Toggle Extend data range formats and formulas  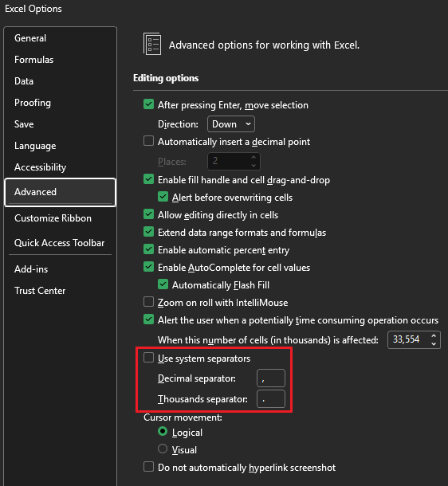pos(148,232)
